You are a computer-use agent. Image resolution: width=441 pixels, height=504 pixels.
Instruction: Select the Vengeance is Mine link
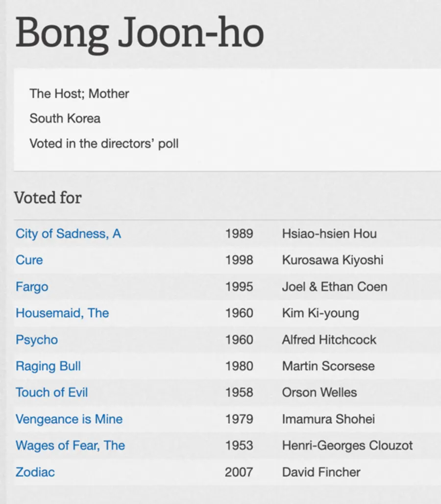tap(69, 419)
